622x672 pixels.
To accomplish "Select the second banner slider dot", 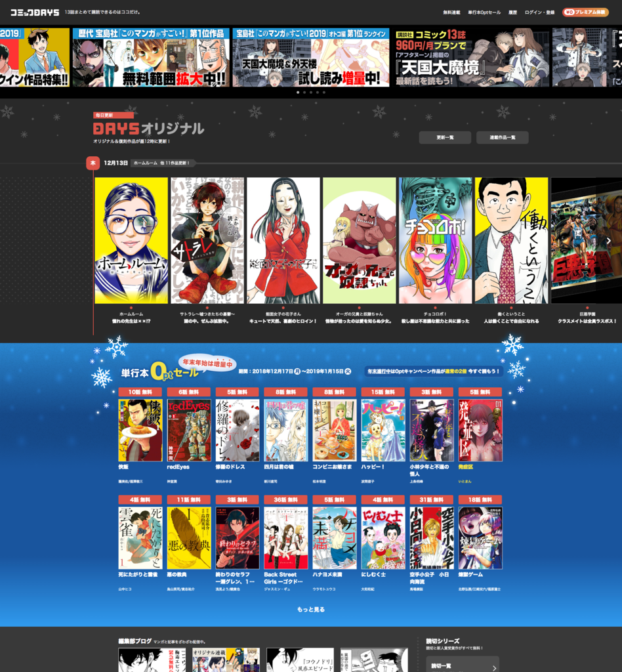I will (304, 92).
